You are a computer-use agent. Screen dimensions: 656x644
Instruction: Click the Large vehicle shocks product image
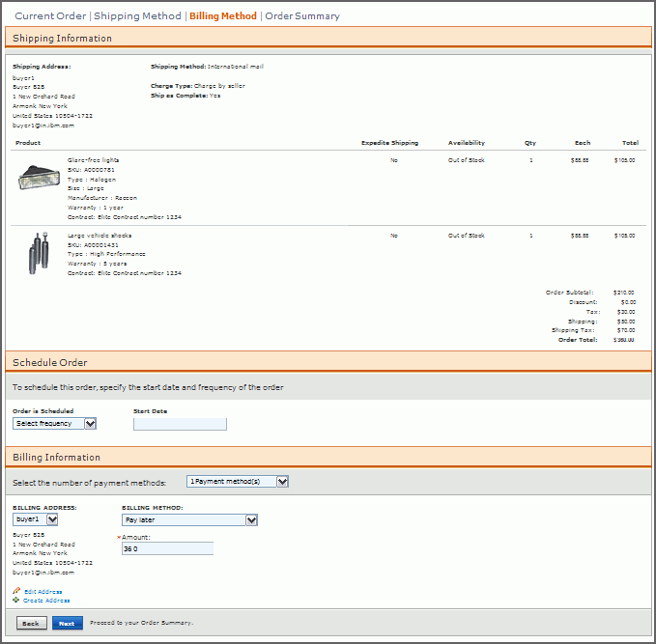[x=39, y=253]
